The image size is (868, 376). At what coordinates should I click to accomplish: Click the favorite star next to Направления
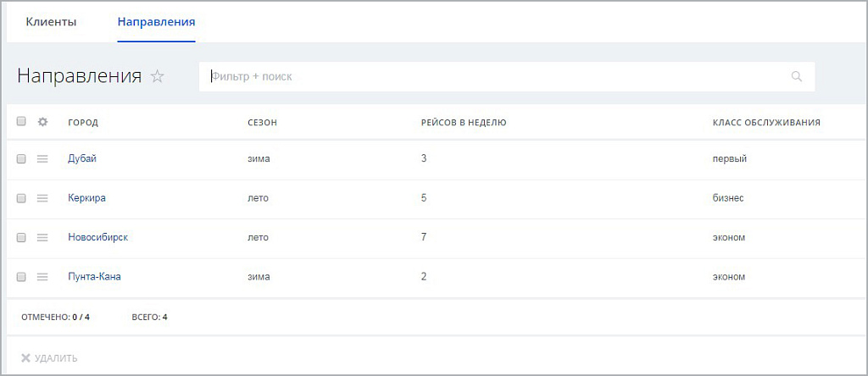(x=157, y=76)
